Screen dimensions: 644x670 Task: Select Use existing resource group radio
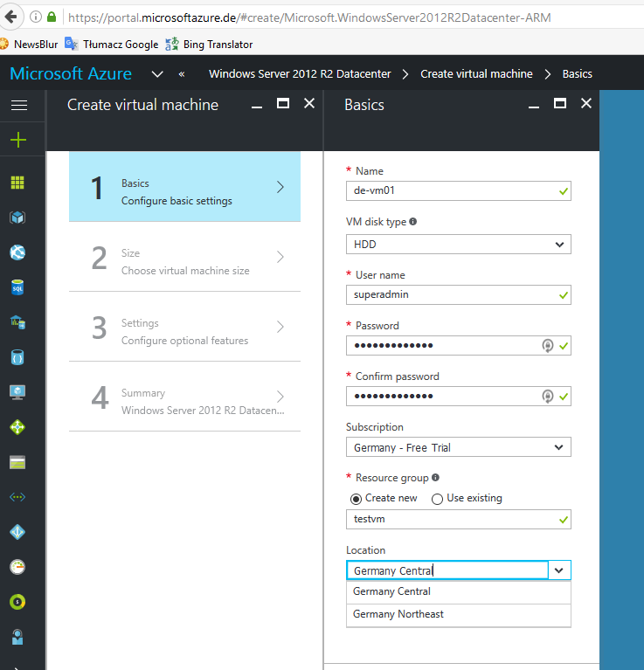437,499
